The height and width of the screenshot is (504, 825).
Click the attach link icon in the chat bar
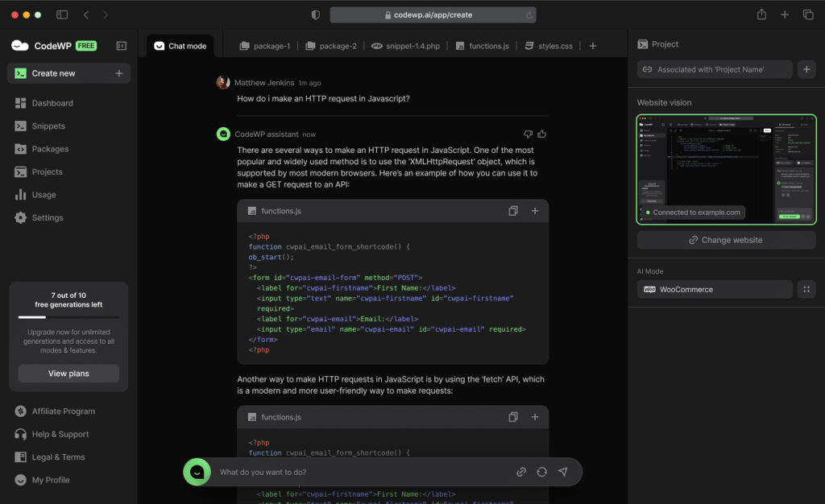521,472
